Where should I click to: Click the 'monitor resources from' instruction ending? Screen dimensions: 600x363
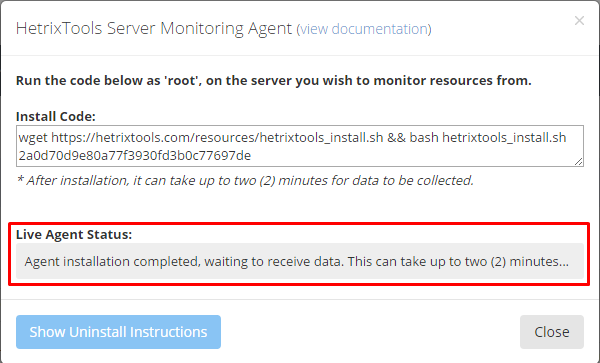[452, 81]
